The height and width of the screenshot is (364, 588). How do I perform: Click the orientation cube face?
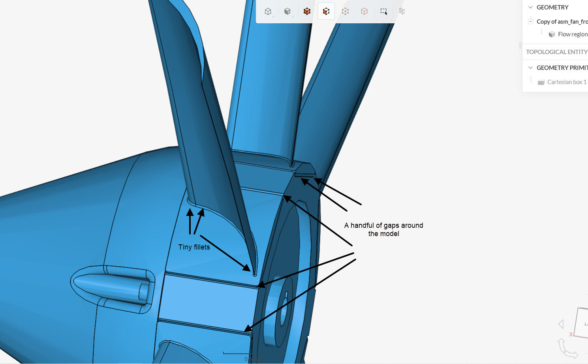tap(582, 323)
